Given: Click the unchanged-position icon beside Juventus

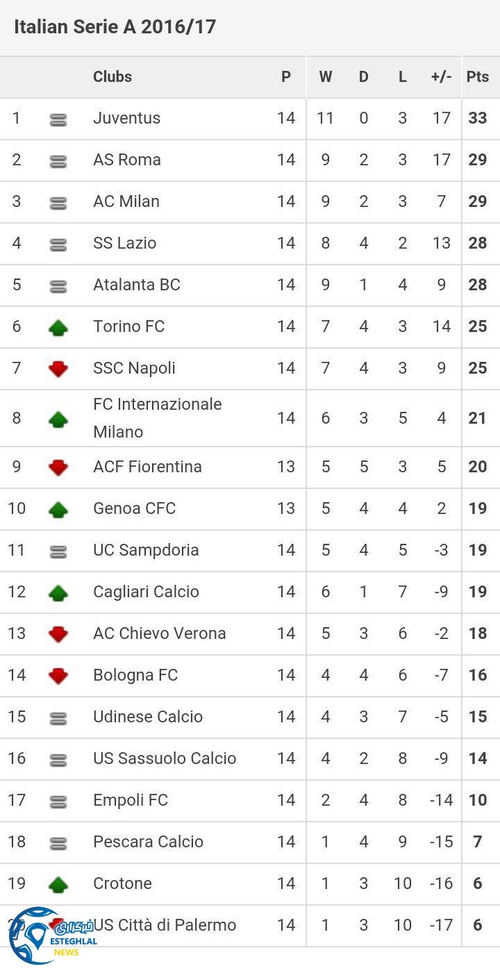Looking at the screenshot, I should [58, 119].
